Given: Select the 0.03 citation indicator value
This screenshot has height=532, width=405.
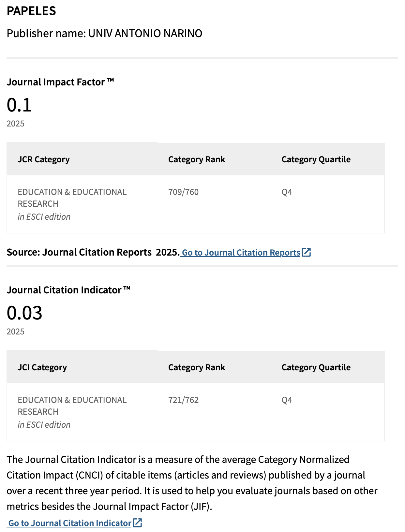Looking at the screenshot, I should 24,313.
